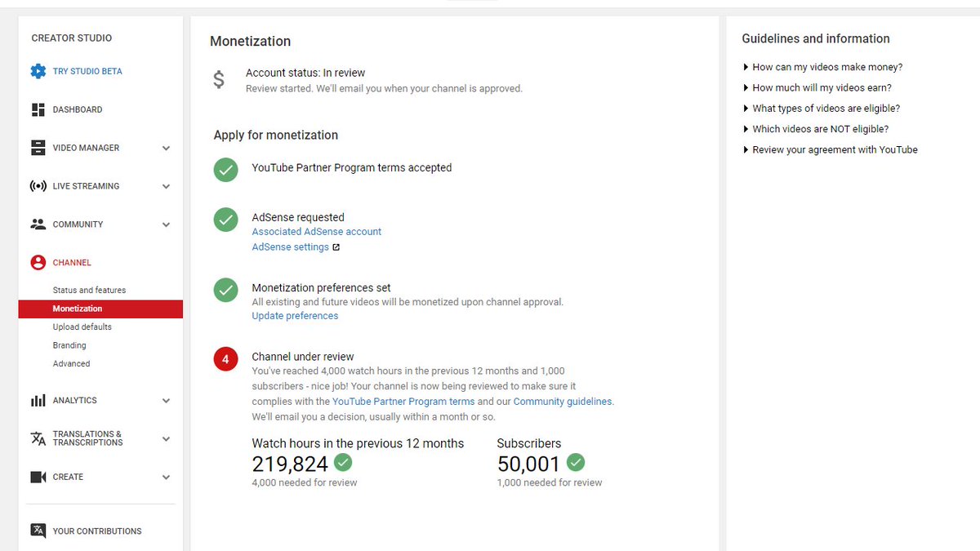Click the Try Studio Beta gear icon
This screenshot has width=980, height=551.
click(x=38, y=71)
